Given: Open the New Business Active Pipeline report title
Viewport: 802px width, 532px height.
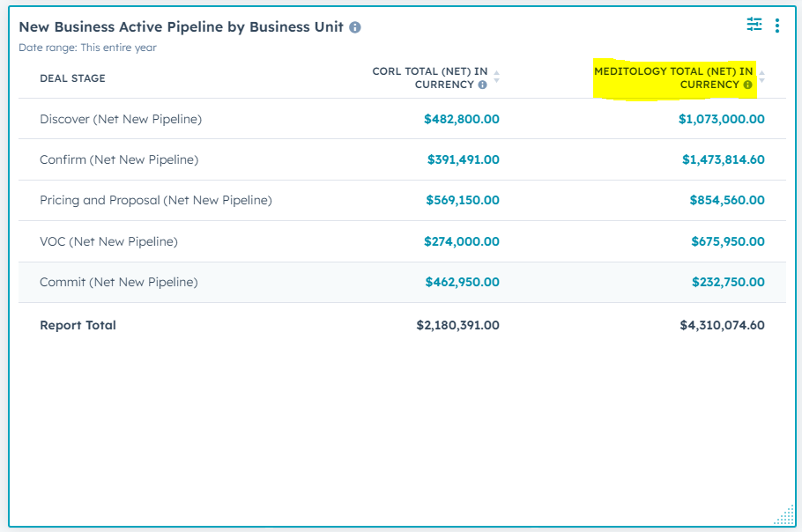Looking at the screenshot, I should (181, 26).
